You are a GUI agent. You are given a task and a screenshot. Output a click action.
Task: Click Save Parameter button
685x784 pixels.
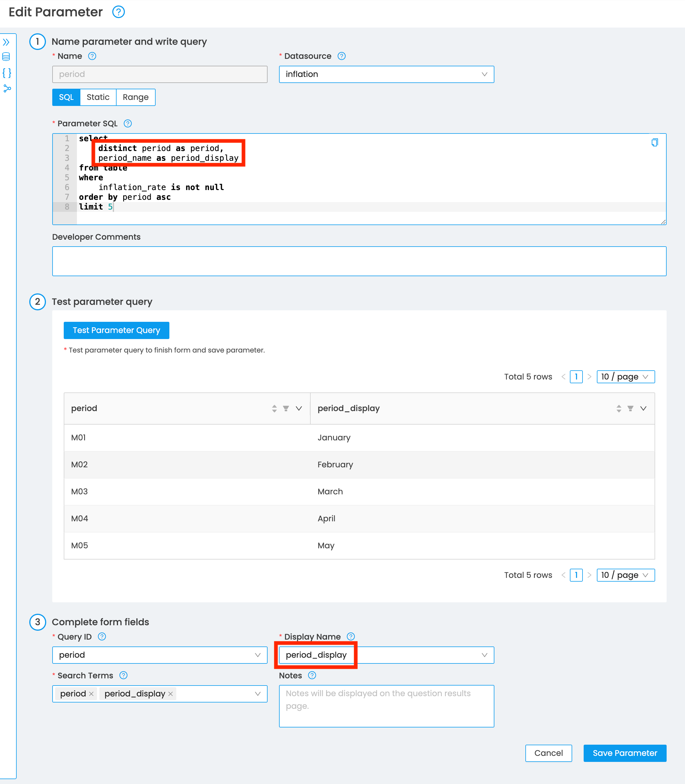(625, 753)
